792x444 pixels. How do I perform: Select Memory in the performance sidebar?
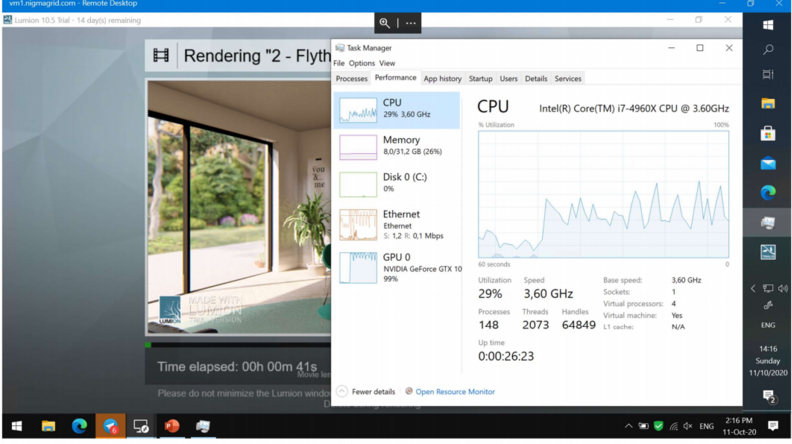point(397,147)
